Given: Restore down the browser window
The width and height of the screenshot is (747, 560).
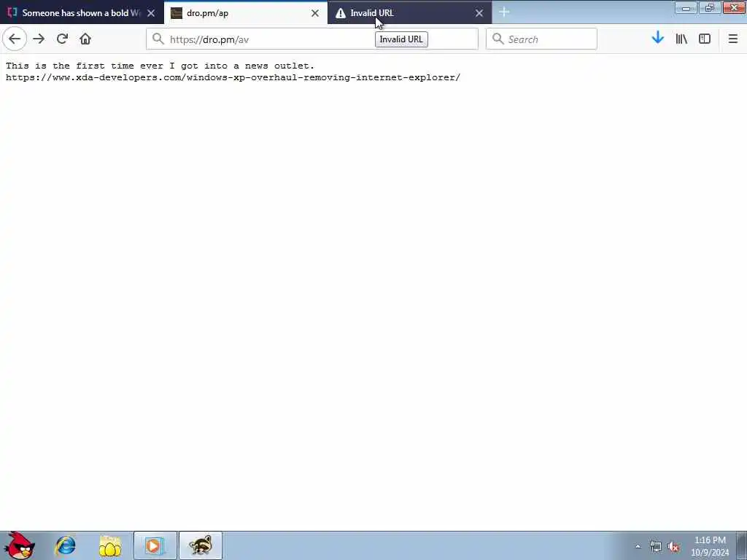Looking at the screenshot, I should coord(710,7).
